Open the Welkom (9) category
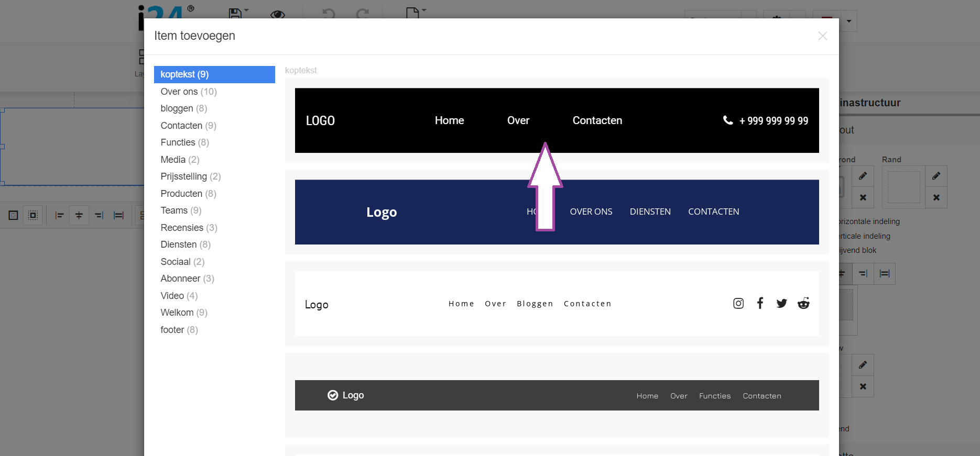 tap(184, 313)
